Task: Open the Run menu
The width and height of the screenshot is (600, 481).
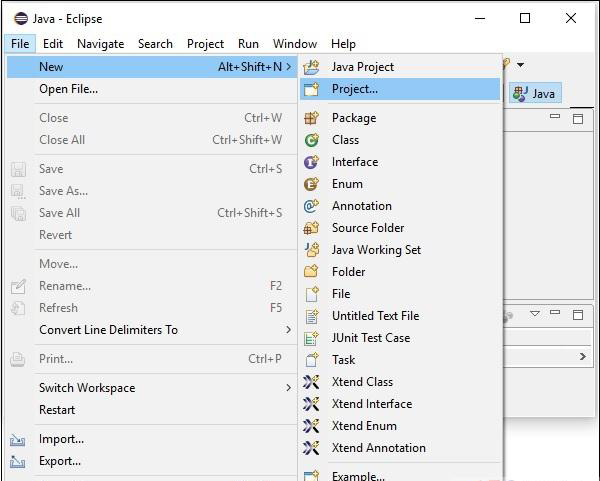Action: coord(248,44)
